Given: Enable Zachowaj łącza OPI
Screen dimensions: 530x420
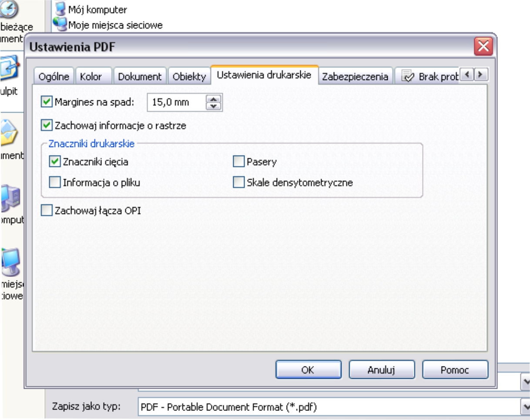Looking at the screenshot, I should coord(46,211).
